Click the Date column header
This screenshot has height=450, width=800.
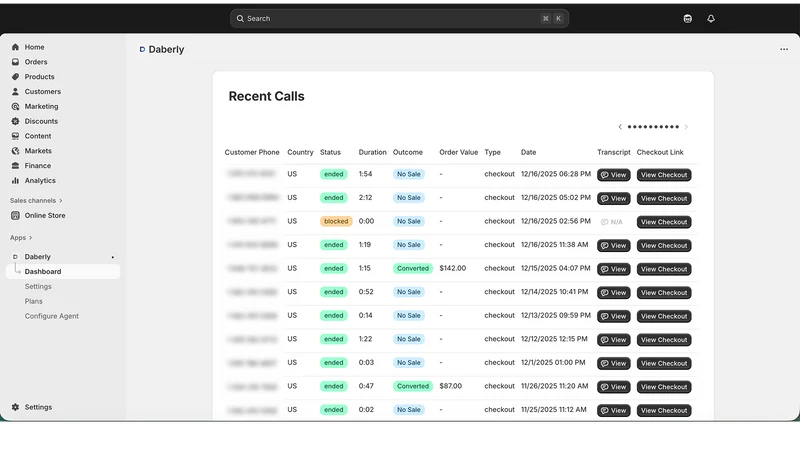click(x=529, y=152)
